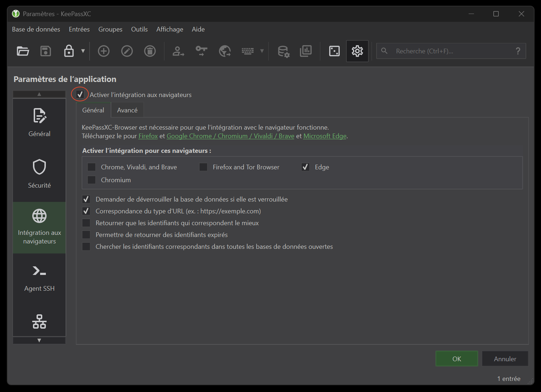Select the network diagram sidebar category

39,321
